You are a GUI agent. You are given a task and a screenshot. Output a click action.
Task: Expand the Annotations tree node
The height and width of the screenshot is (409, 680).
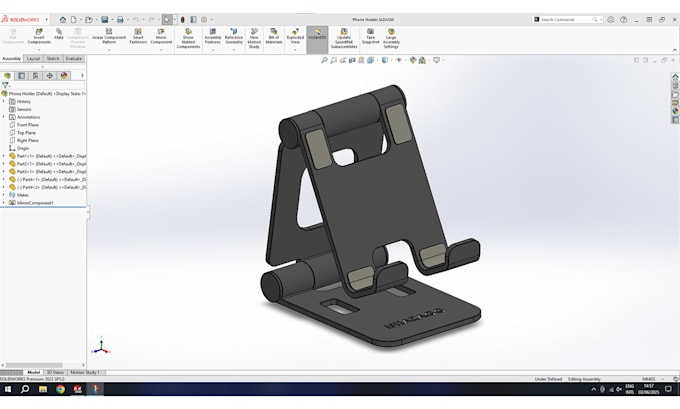click(x=4, y=117)
